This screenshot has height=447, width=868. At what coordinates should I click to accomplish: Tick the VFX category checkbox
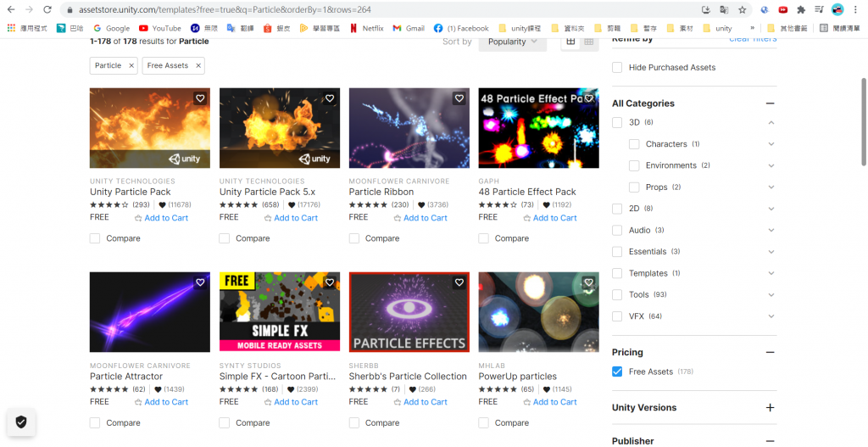(x=617, y=316)
